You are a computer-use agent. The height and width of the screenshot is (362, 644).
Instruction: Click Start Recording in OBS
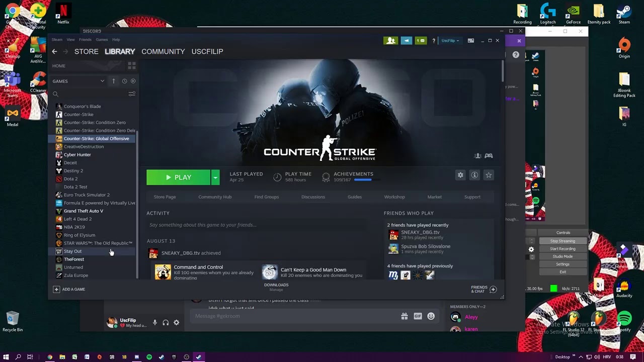click(562, 249)
